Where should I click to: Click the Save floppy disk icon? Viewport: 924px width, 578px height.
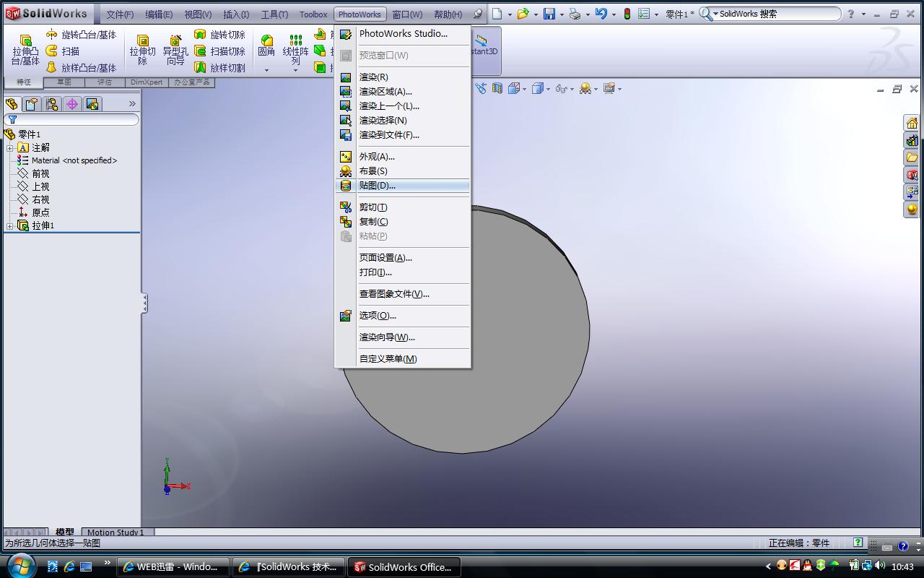pos(549,14)
